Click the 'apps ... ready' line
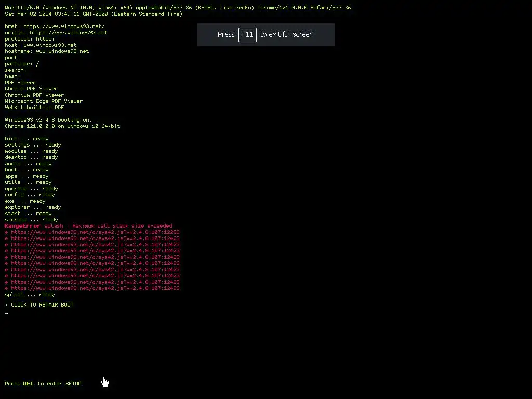The width and height of the screenshot is (532, 399). point(26,176)
